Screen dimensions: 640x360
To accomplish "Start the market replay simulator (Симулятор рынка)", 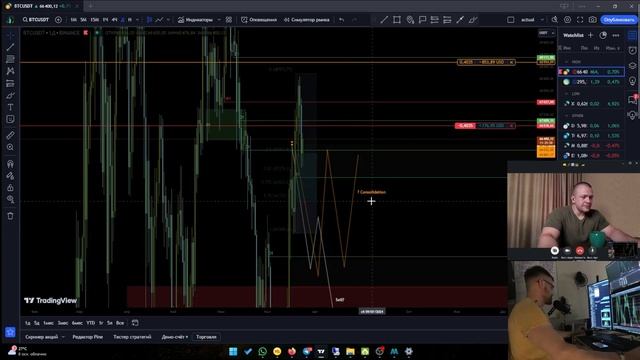I will click(x=307, y=20).
